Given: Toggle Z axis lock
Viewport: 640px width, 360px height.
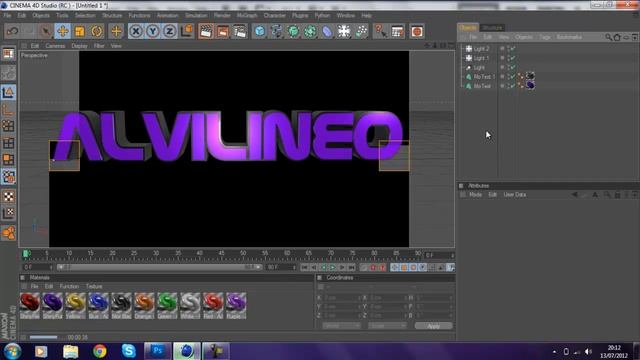Looking at the screenshot, I should click(x=169, y=31).
